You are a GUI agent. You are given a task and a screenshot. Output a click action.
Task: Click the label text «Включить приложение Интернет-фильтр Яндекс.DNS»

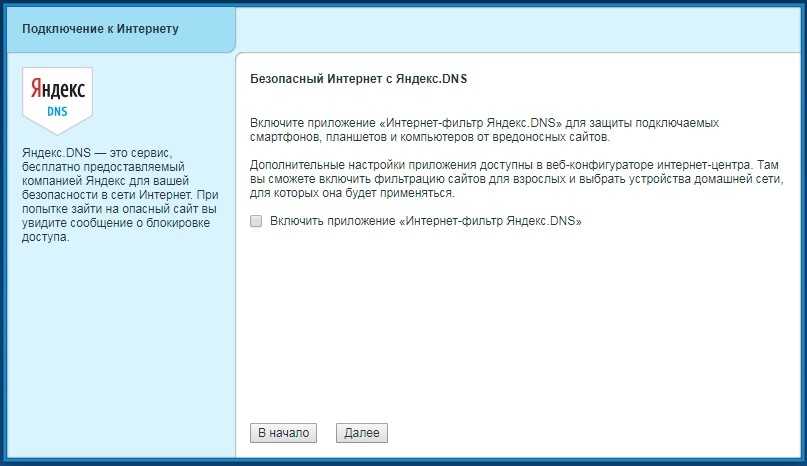(425, 221)
